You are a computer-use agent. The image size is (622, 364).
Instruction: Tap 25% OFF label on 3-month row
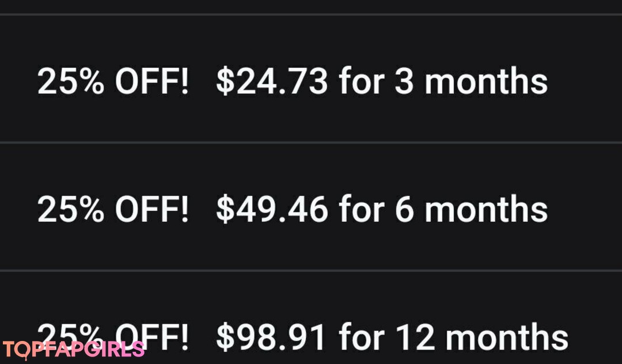click(x=113, y=81)
